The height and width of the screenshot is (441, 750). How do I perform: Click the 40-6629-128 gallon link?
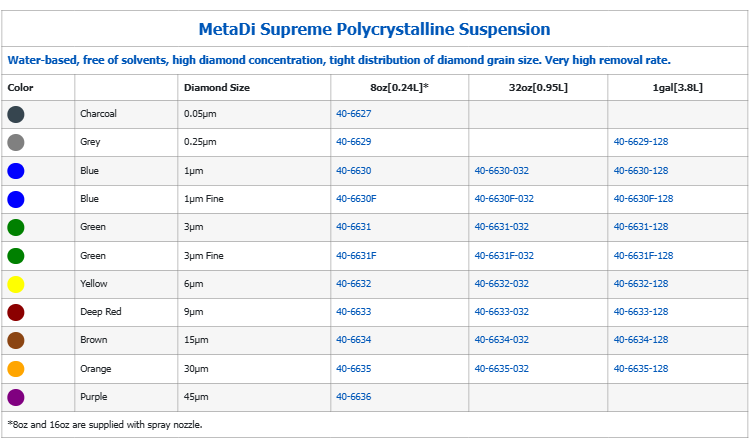click(641, 142)
